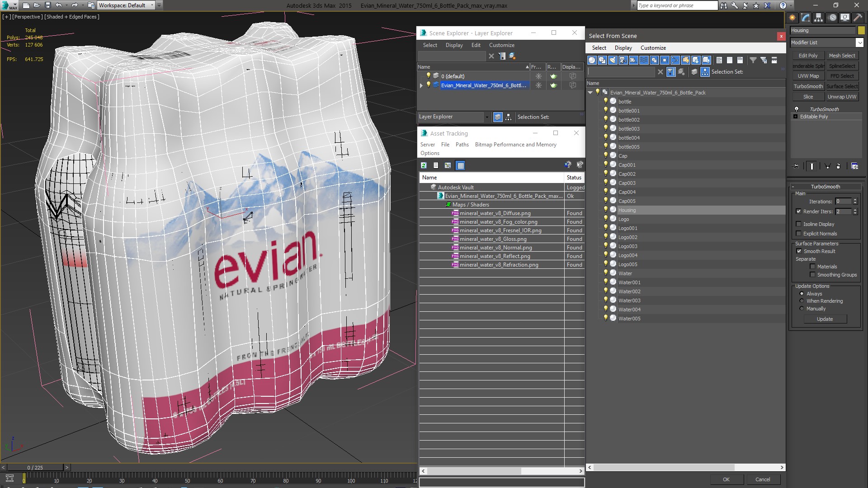Click the New Scene icon in the top toolbar

click(x=26, y=5)
